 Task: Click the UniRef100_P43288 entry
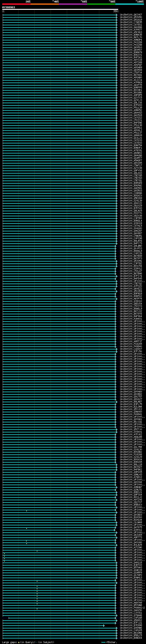coord(131,45)
